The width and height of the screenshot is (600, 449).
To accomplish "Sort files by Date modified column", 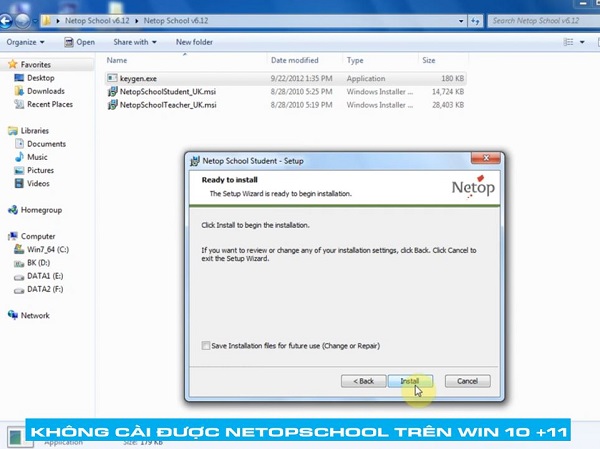I will [x=295, y=60].
